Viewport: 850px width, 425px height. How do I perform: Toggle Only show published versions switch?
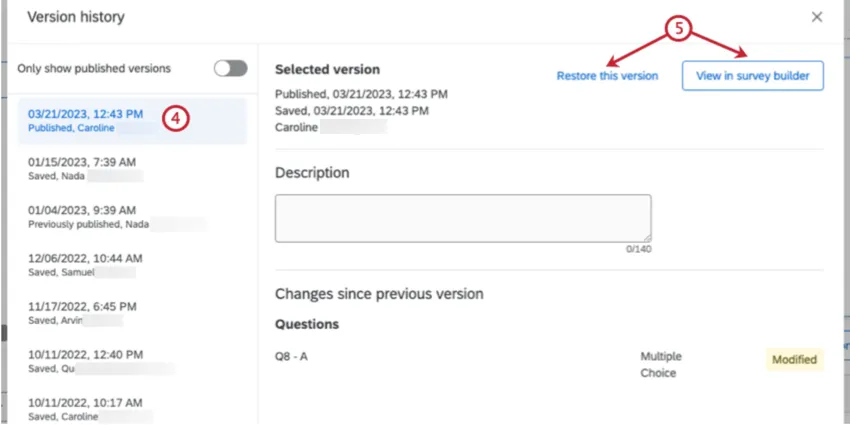point(231,68)
